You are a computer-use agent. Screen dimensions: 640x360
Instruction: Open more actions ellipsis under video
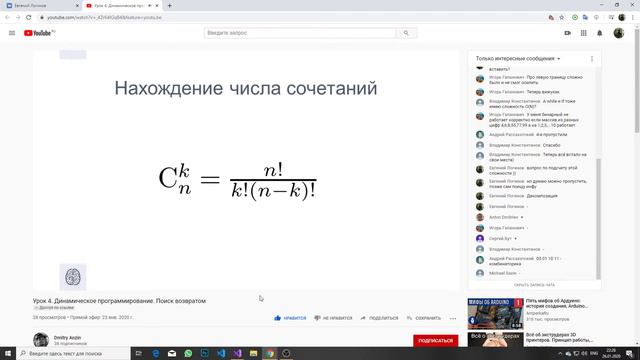(453, 318)
